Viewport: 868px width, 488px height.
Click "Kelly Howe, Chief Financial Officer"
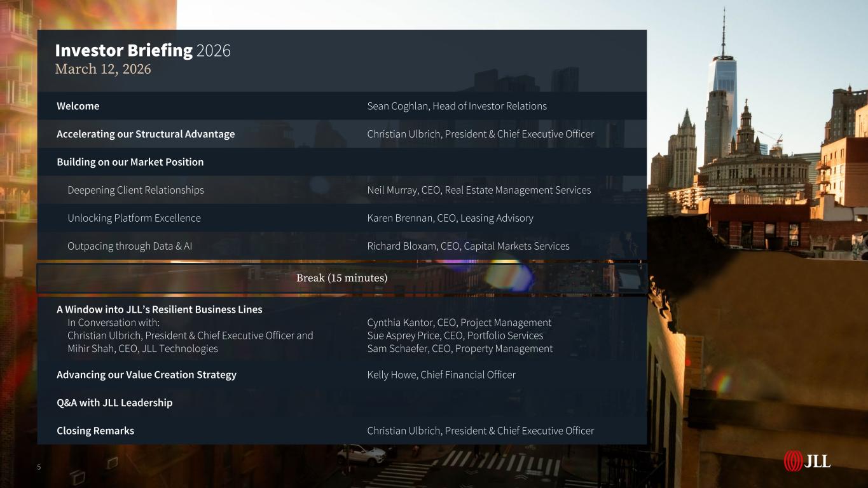point(441,375)
